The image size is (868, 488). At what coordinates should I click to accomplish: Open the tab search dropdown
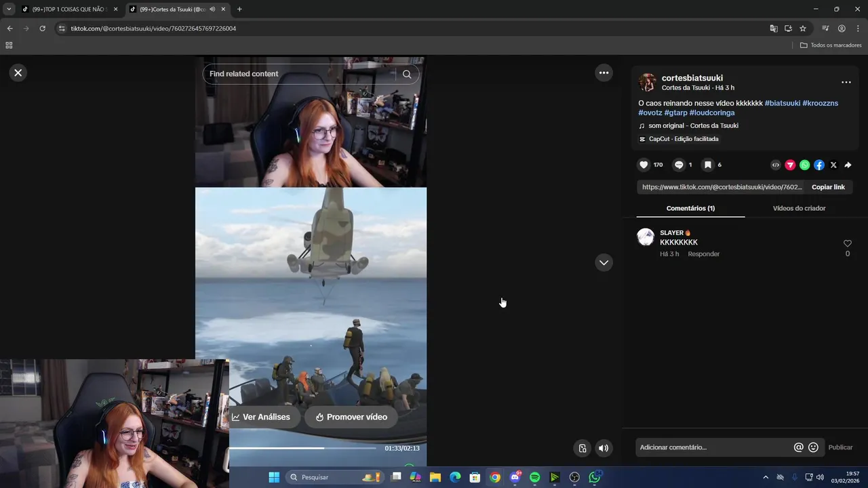(9, 9)
